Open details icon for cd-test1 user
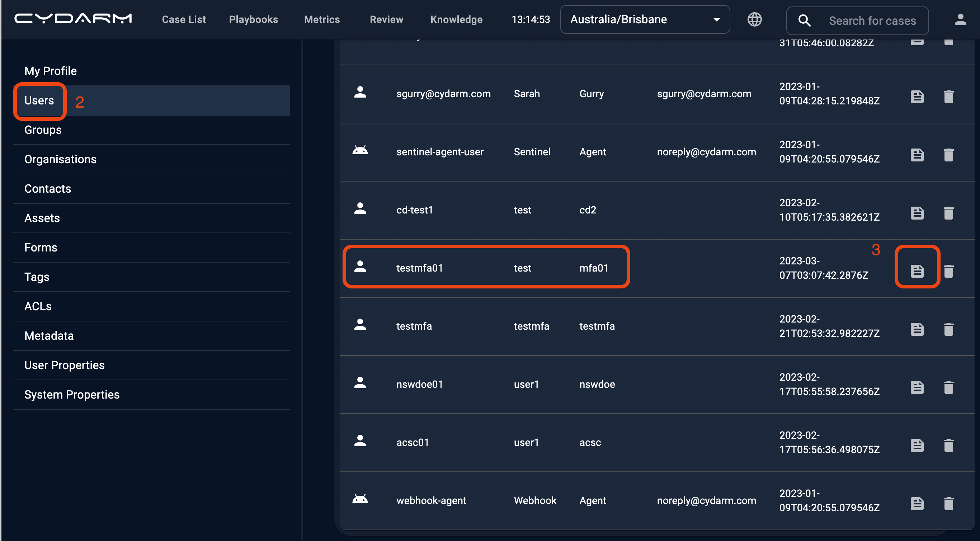 coord(917,213)
